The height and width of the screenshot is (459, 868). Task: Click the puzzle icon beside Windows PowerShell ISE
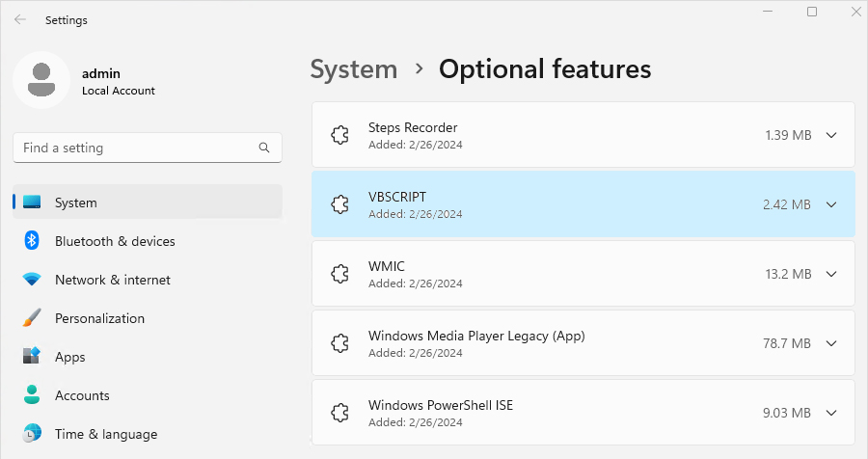point(339,413)
